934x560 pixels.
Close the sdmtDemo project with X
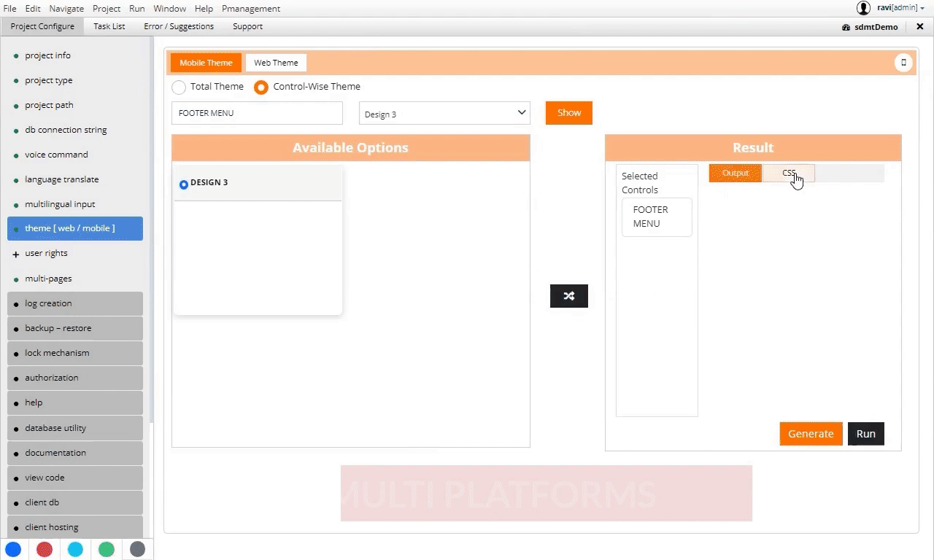pos(919,26)
